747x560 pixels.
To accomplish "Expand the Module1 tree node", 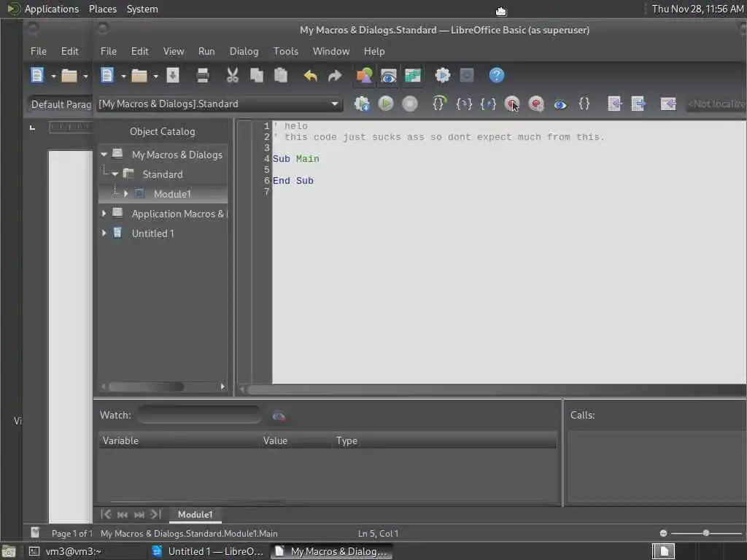I will [126, 194].
